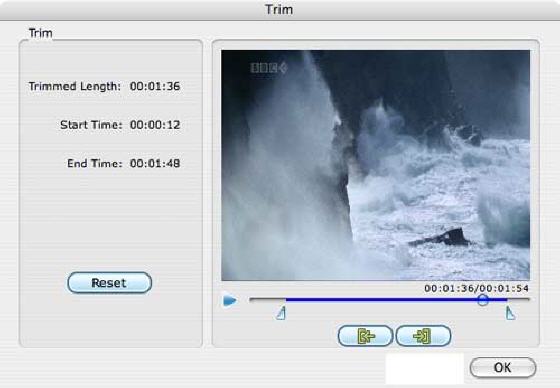The width and height of the screenshot is (560, 388).
Task: Play the video preview
Action: [x=230, y=300]
